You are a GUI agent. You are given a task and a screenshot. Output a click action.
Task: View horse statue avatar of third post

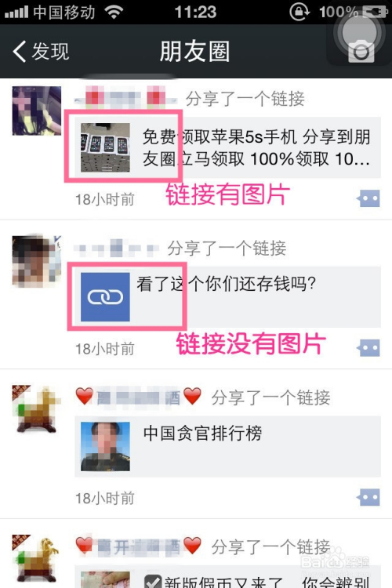tap(37, 409)
